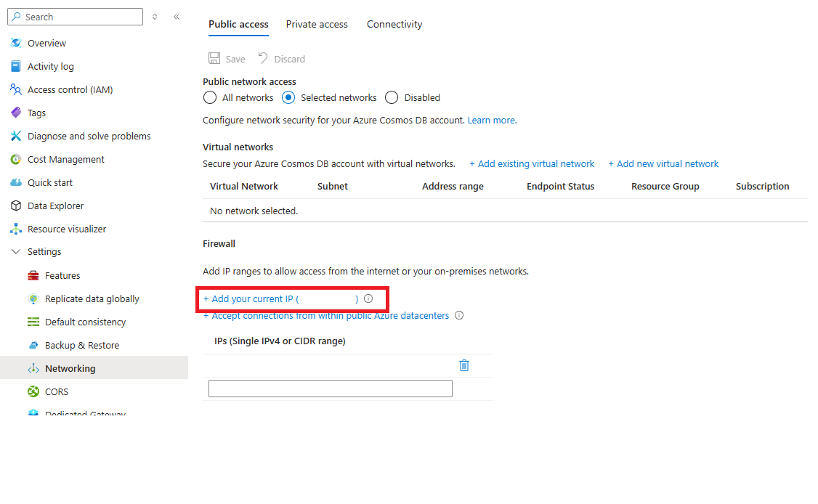818x504 pixels.
Task: Switch to the Private access tab
Action: tap(317, 24)
